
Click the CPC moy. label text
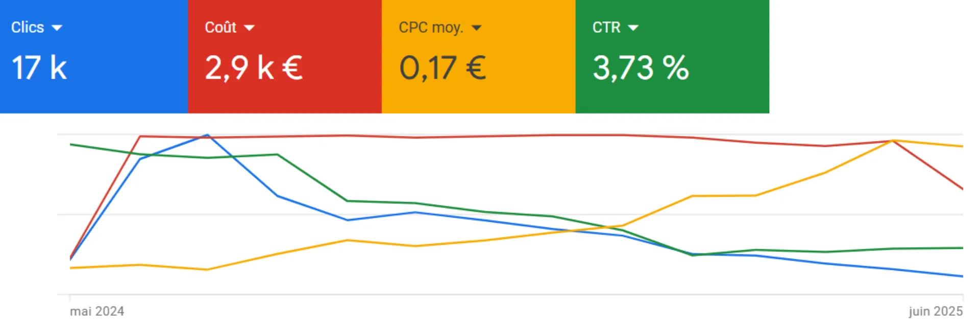click(431, 28)
